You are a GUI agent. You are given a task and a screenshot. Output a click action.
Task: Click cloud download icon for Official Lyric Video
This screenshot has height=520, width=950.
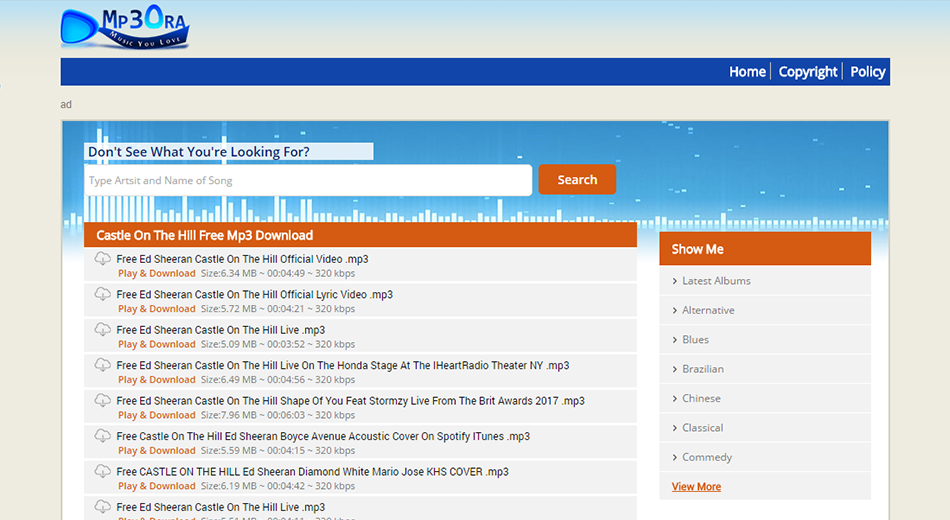(x=102, y=294)
